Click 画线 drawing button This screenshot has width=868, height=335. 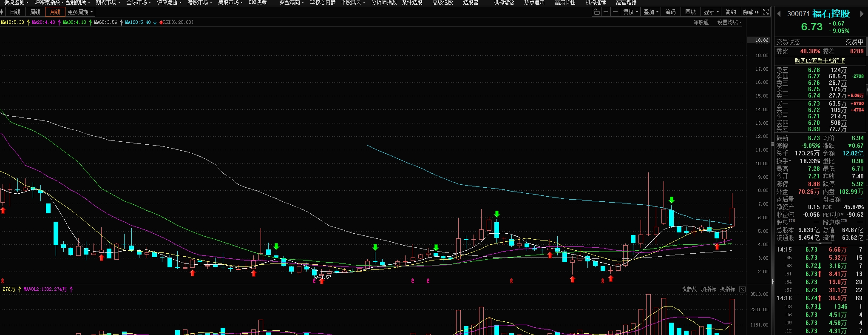(691, 12)
